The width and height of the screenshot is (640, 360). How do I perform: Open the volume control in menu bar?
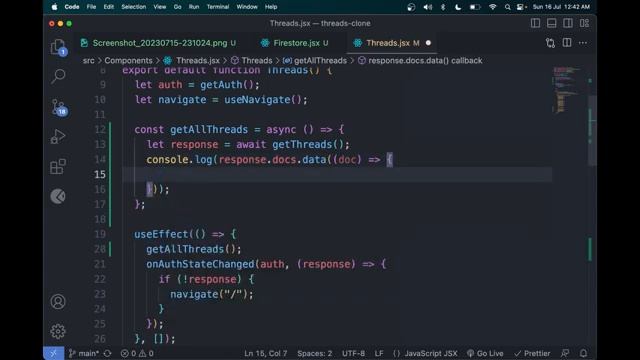pos(427,7)
